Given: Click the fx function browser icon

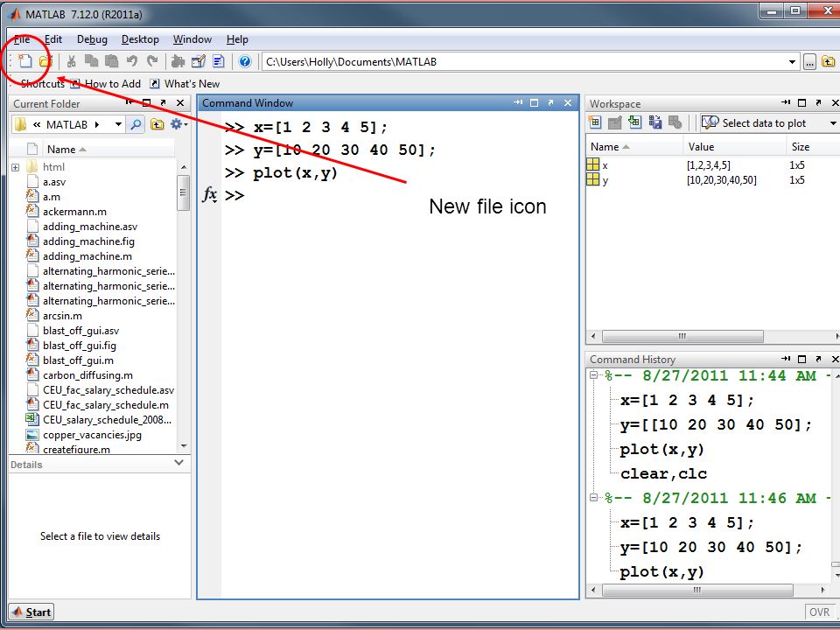Looking at the screenshot, I should [209, 194].
